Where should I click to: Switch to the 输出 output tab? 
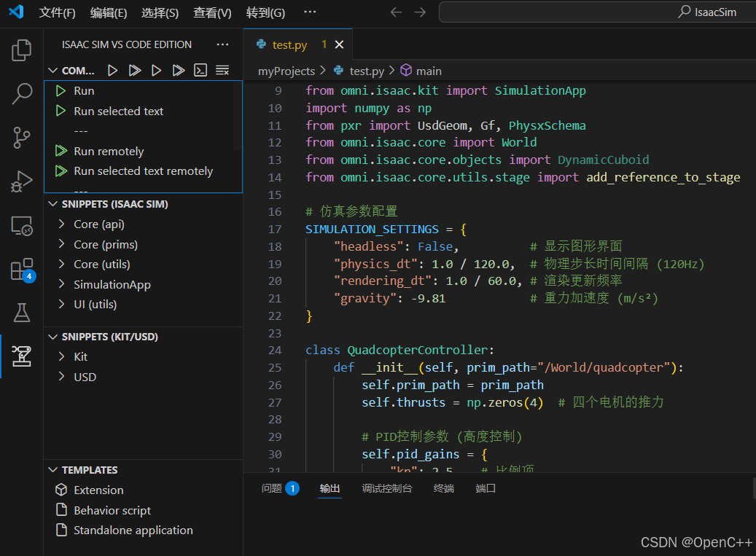click(x=330, y=488)
